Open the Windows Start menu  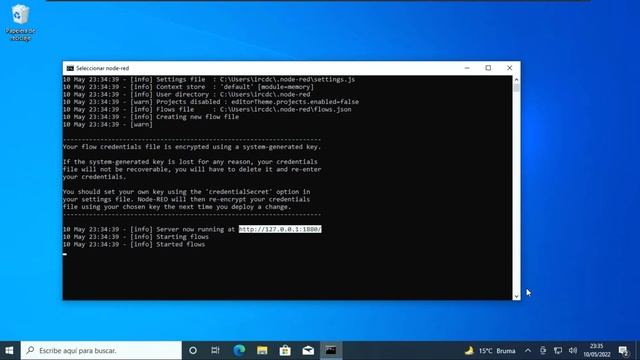[x=9, y=351]
